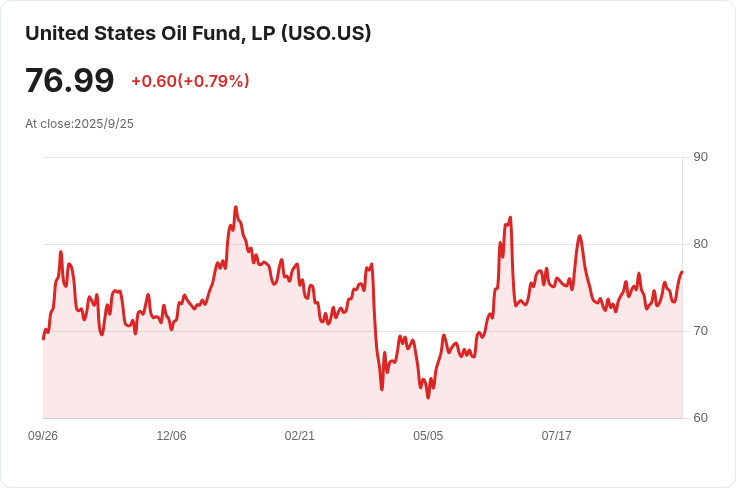The width and height of the screenshot is (736, 488).
Task: Click the 02/21 date label
Action: click(300, 436)
